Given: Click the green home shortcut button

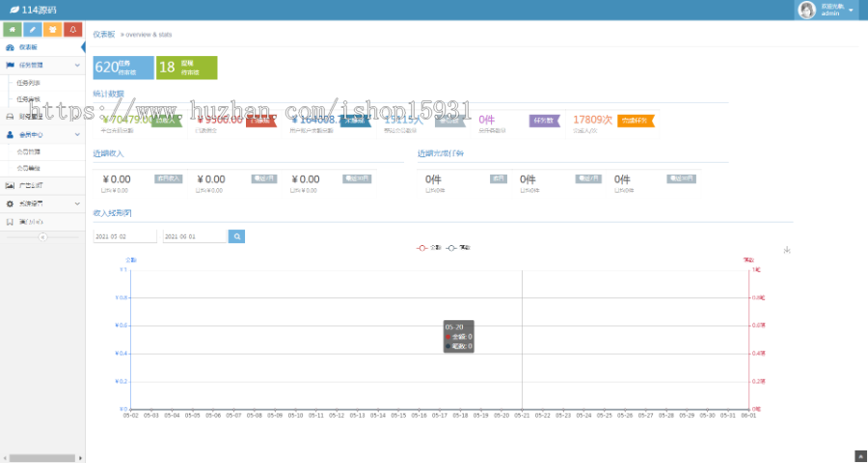Looking at the screenshot, I should tap(13, 29).
